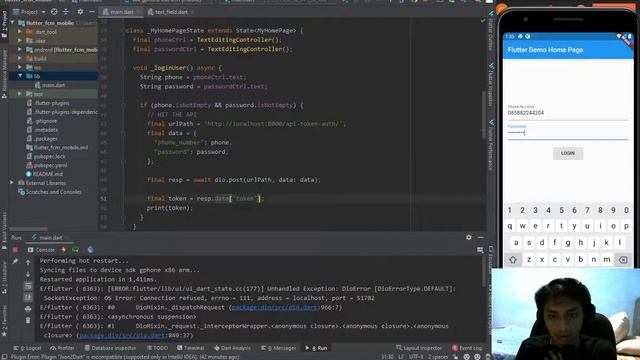The image size is (640, 360).
Task: Open Messages tool window
Action: click(x=278, y=348)
